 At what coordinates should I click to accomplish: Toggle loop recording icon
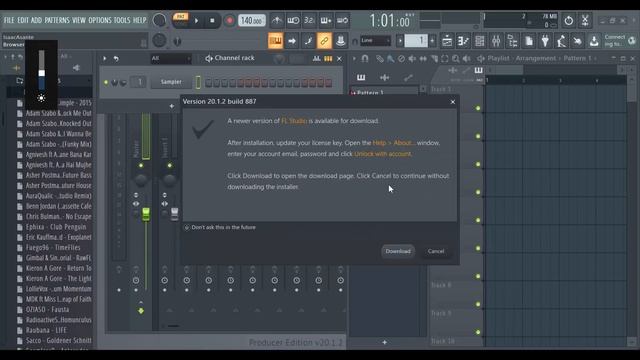342,20
